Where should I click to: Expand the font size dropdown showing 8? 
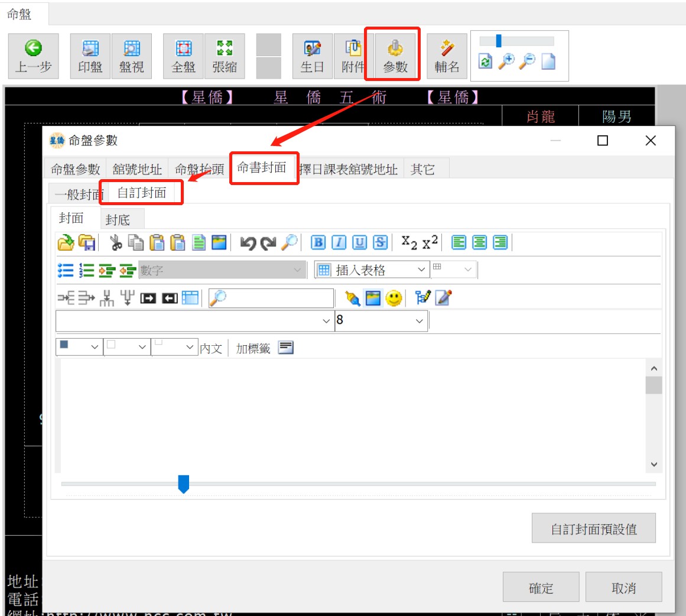point(419,321)
